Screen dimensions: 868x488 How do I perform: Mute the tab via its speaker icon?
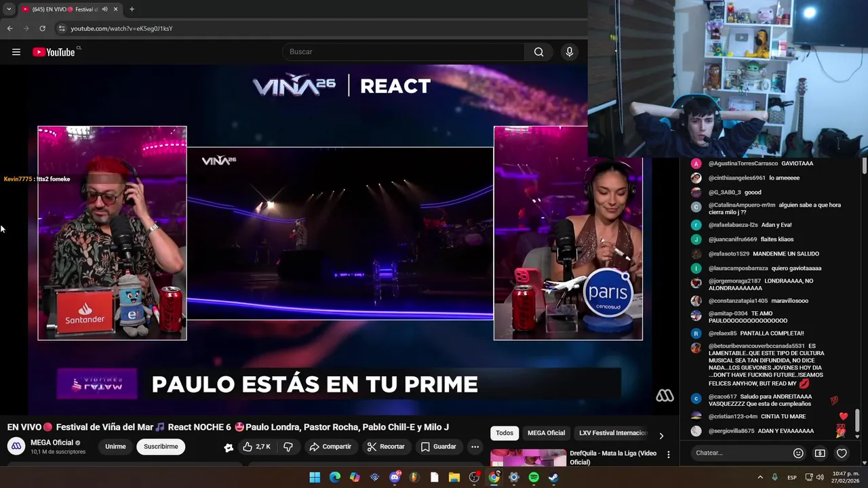tap(104, 9)
